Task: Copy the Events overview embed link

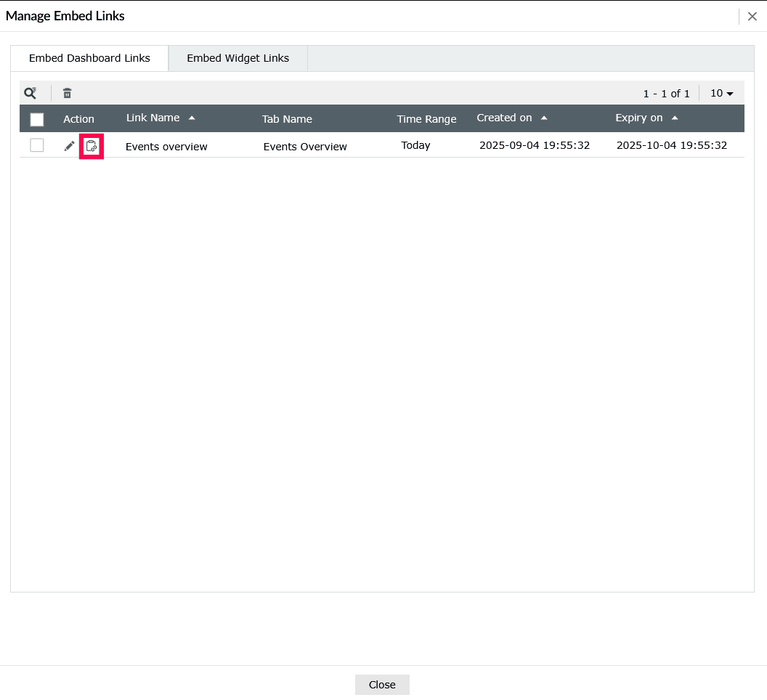Action: 92,146
